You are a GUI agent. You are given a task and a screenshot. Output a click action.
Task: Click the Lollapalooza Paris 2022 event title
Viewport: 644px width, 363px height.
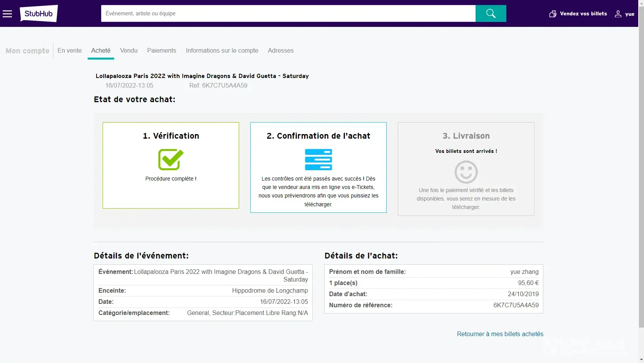[x=202, y=76]
